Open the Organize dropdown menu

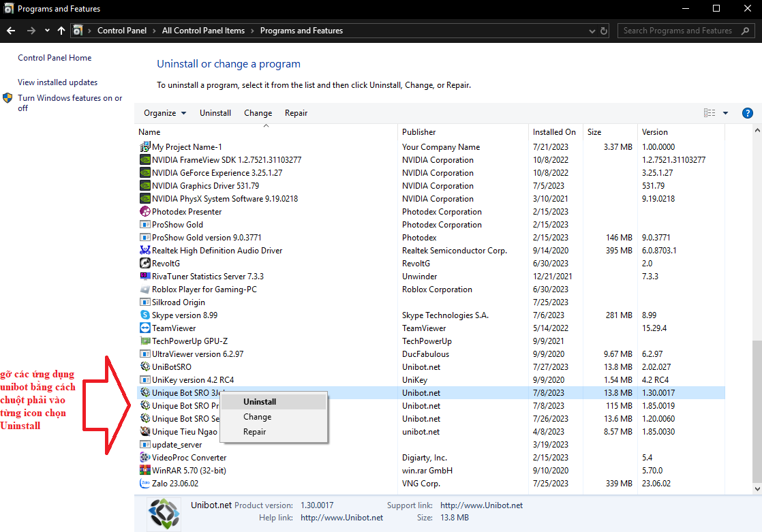point(165,113)
